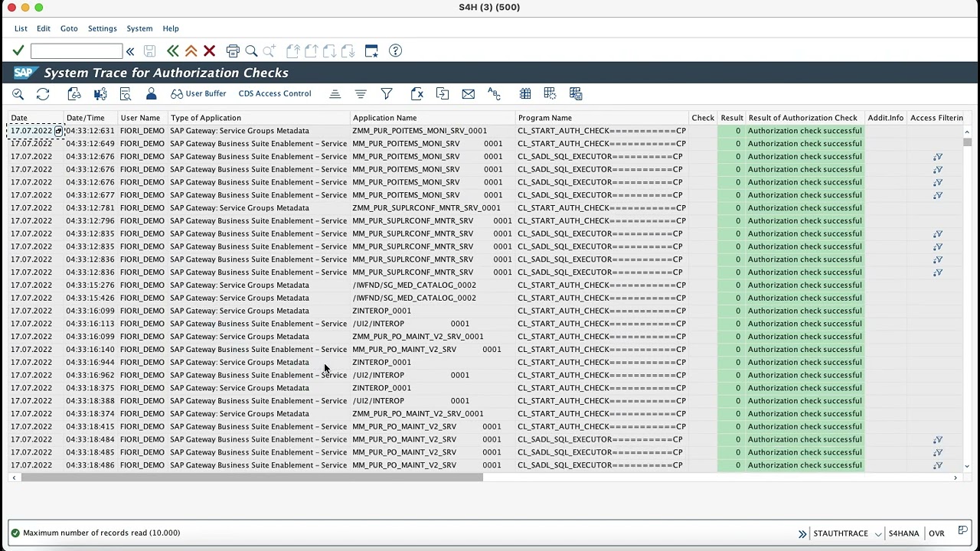980x551 pixels.
Task: Open the Goto menu
Action: tap(69, 28)
